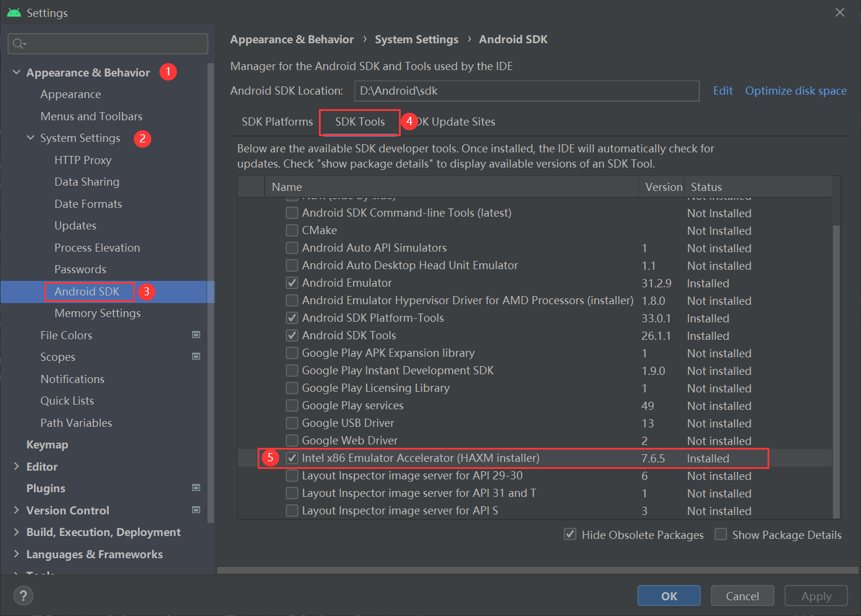Toggle Android SDK Platform-Tools checkbox

click(292, 318)
